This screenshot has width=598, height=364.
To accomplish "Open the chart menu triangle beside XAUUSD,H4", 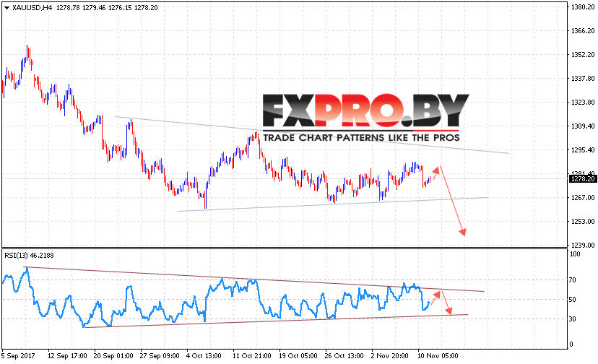I will (x=6, y=8).
